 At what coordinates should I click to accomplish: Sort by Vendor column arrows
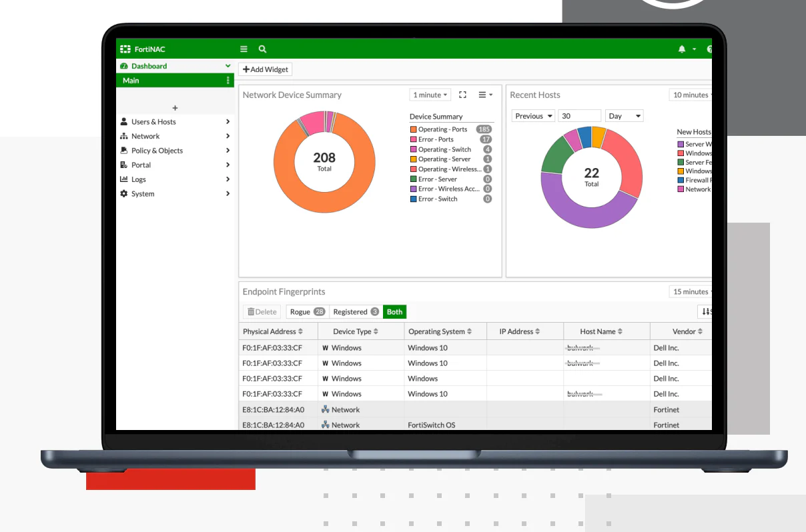[x=700, y=331]
